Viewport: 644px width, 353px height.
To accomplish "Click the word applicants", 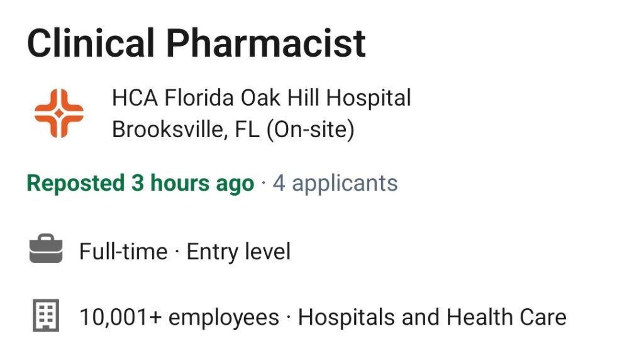I will 345,184.
